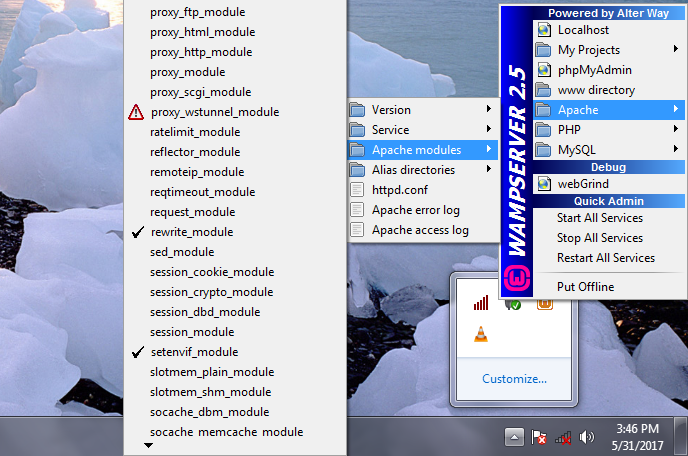Click the www directory folder icon
Screen dimensions: 688x456
(x=543, y=90)
